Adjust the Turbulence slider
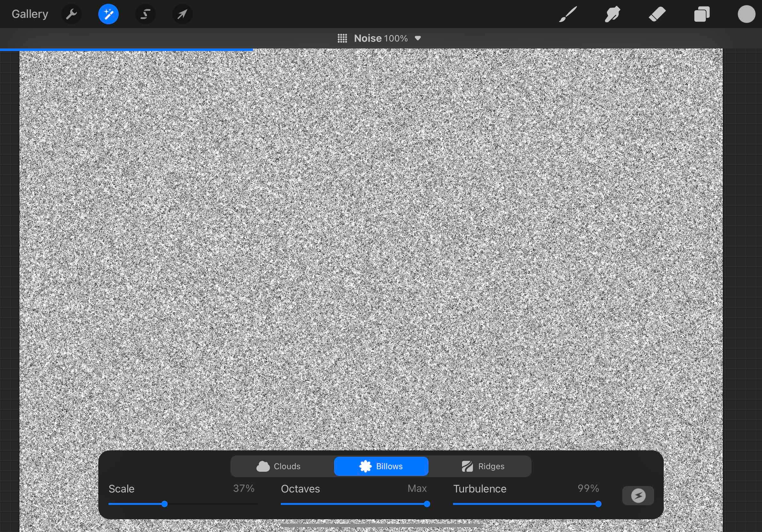The image size is (762, 532). point(598,504)
